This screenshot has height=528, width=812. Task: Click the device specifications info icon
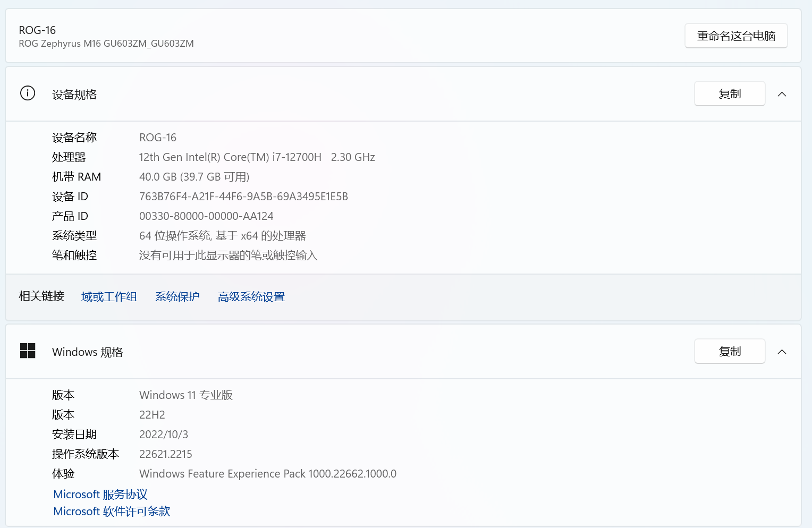point(28,93)
